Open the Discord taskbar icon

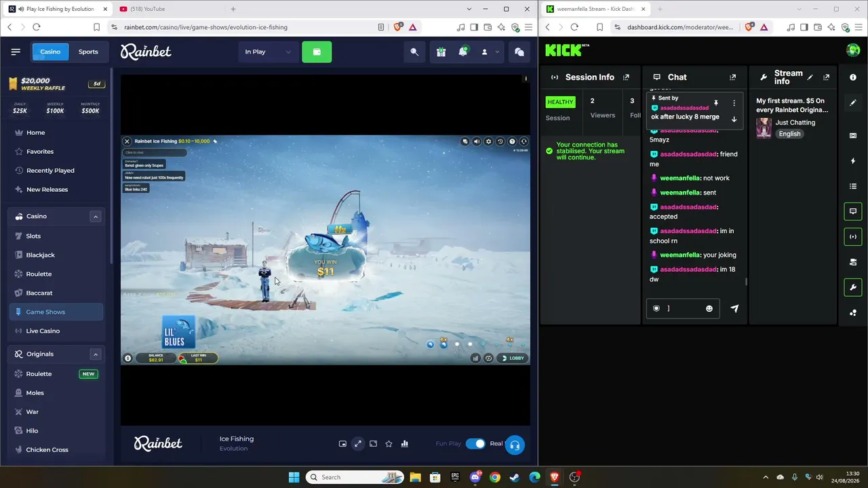pyautogui.click(x=475, y=477)
